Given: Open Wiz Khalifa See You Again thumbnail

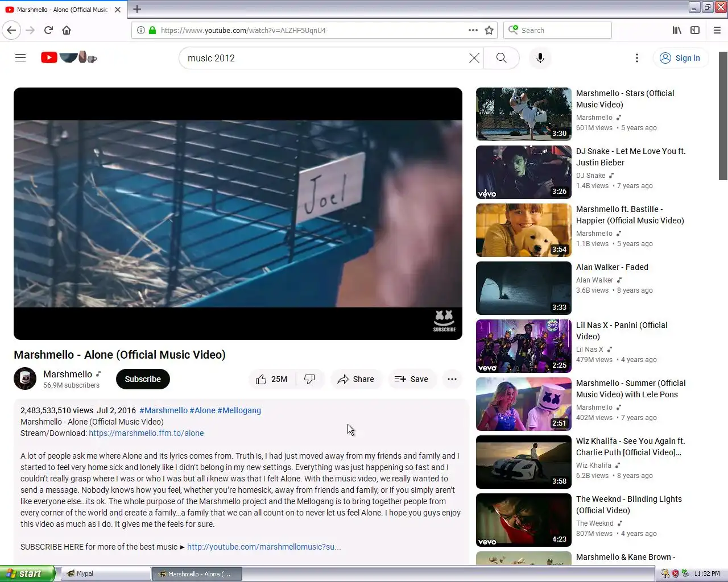Looking at the screenshot, I should point(524,462).
